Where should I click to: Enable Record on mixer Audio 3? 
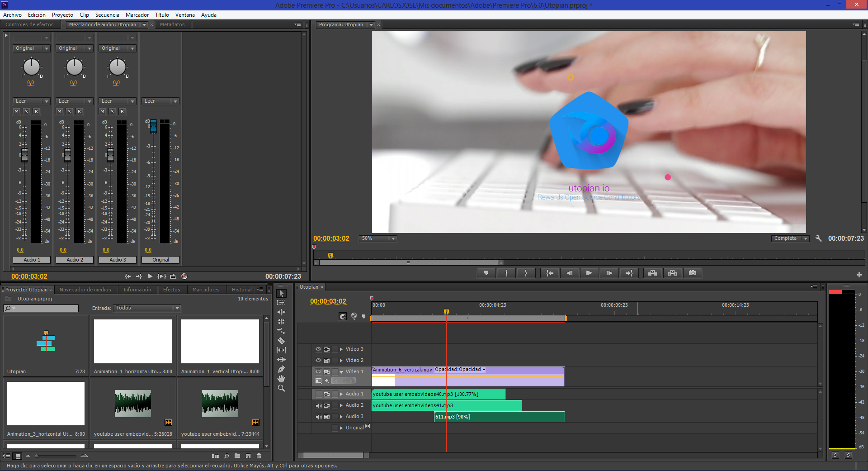point(122,111)
